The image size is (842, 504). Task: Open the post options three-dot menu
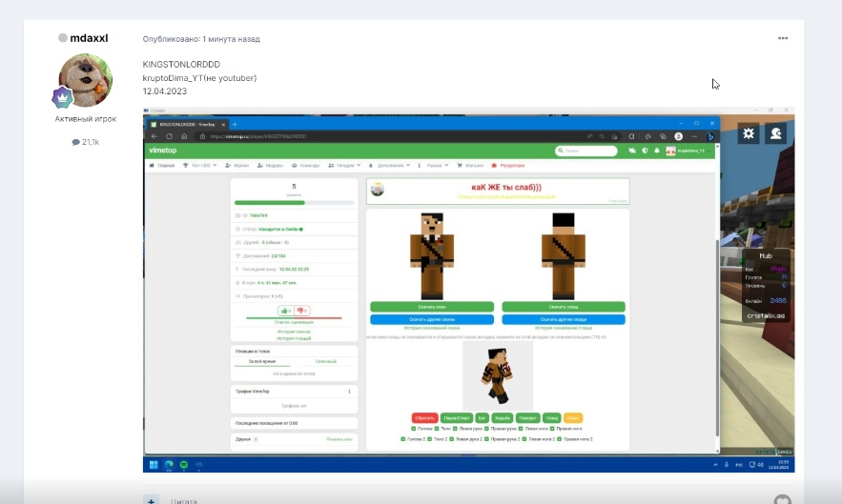[x=783, y=38]
